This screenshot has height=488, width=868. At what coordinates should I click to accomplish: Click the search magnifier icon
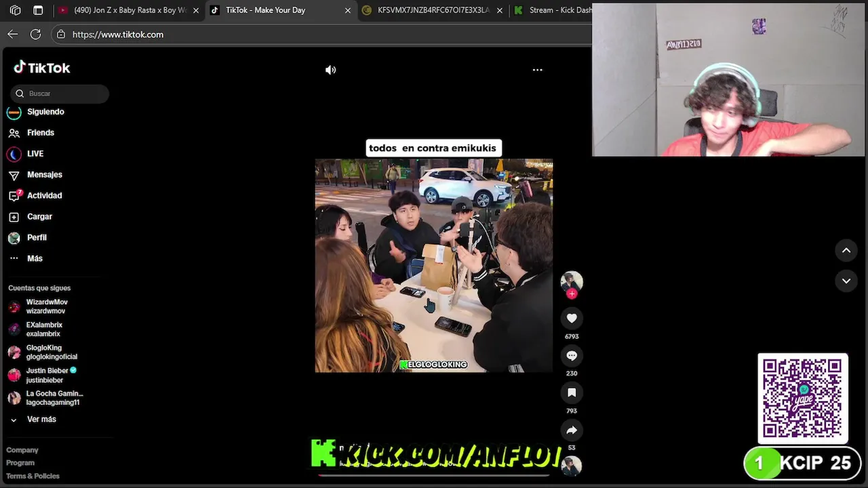[x=20, y=94]
